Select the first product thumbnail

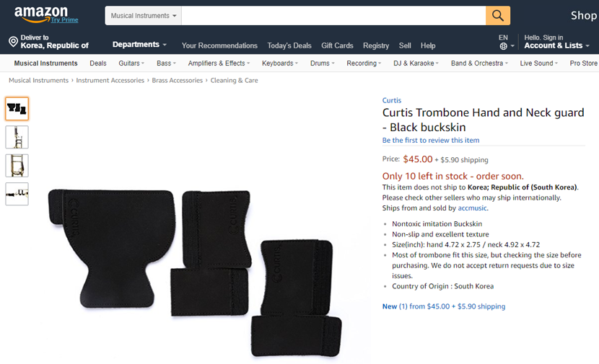17,109
